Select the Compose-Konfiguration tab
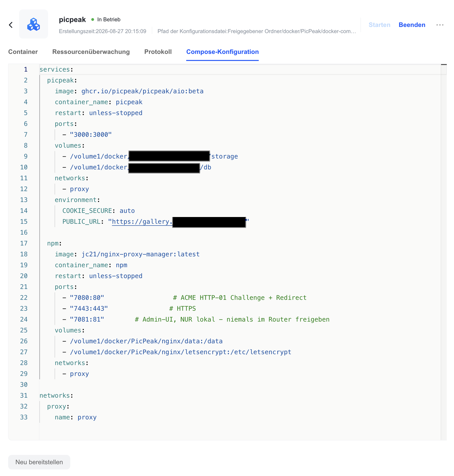The image size is (454, 476). tap(222, 52)
